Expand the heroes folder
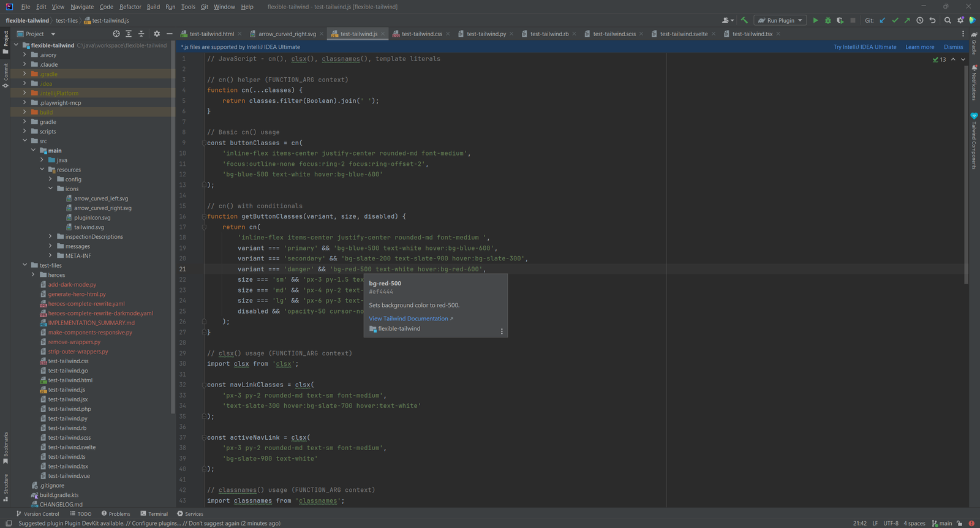Image resolution: width=980 pixels, height=528 pixels. [x=33, y=275]
